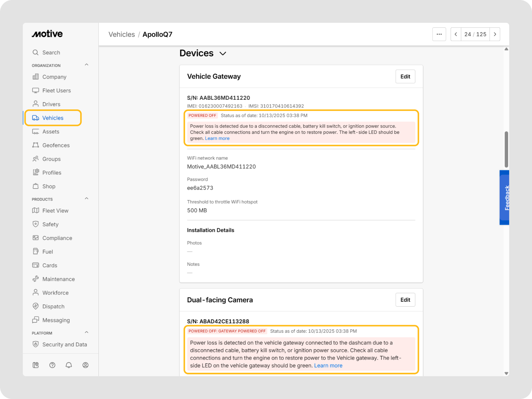Open Fleet View in the sidebar
The image size is (532, 399).
55,211
